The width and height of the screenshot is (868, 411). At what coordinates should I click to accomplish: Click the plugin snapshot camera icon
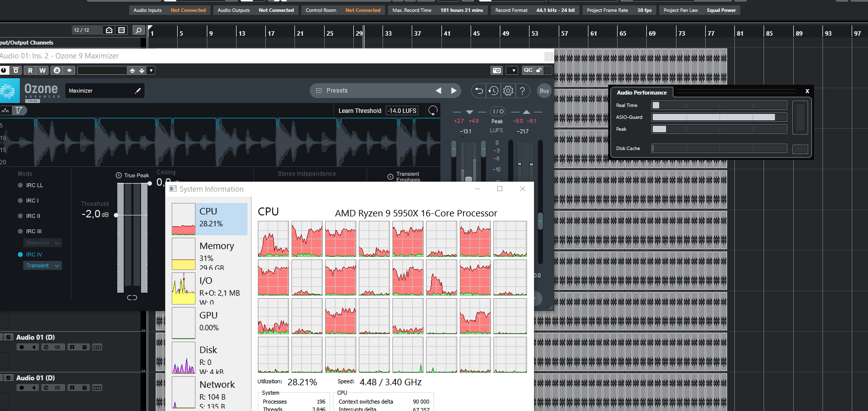pos(496,70)
